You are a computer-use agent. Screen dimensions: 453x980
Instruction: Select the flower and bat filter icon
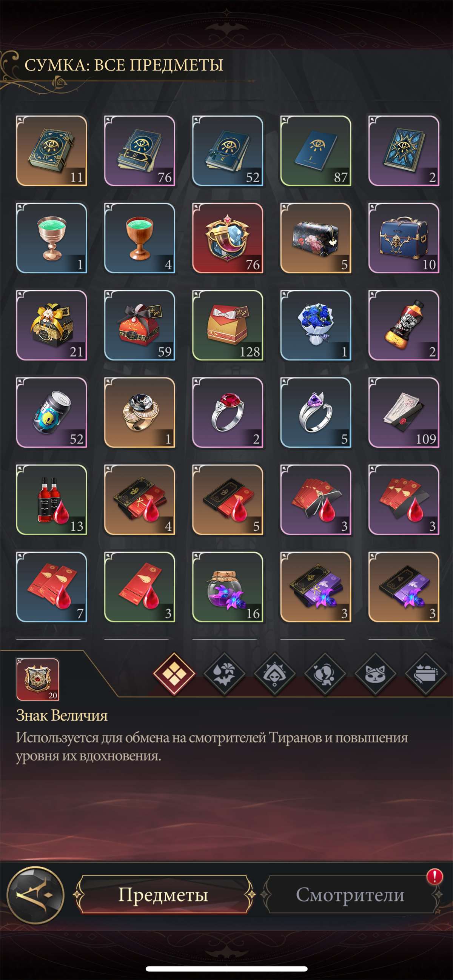click(224, 674)
